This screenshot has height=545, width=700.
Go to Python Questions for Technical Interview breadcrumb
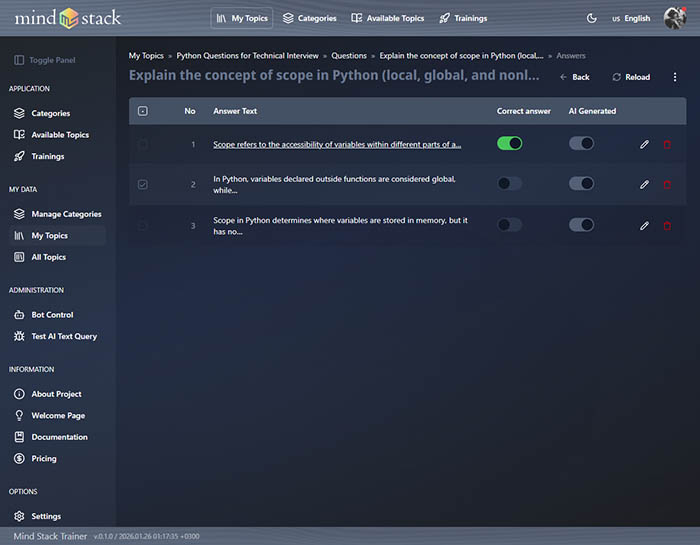[x=247, y=56]
